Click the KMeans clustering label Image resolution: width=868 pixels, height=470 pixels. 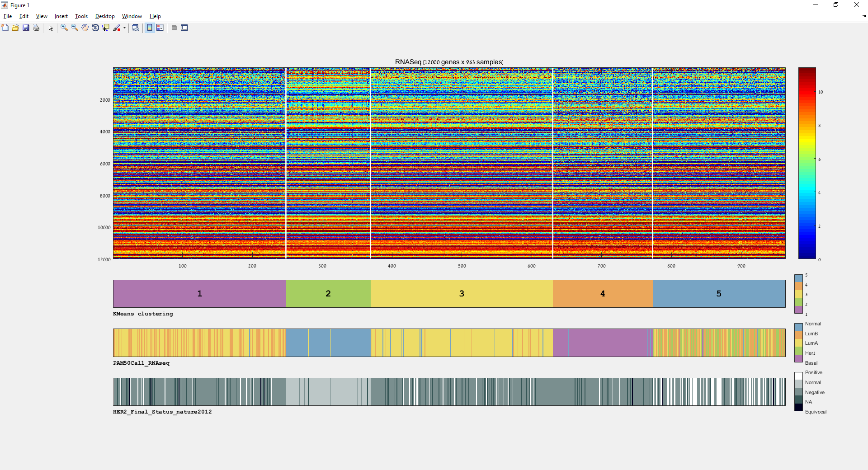pos(143,314)
